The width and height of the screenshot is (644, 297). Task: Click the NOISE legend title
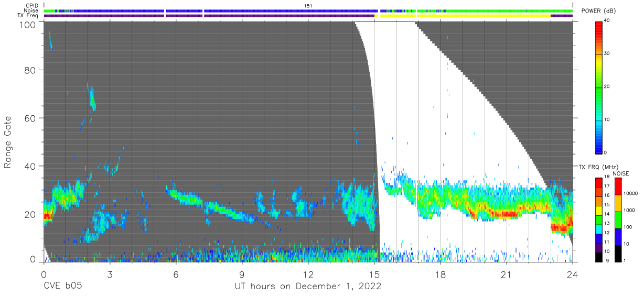(x=622, y=173)
